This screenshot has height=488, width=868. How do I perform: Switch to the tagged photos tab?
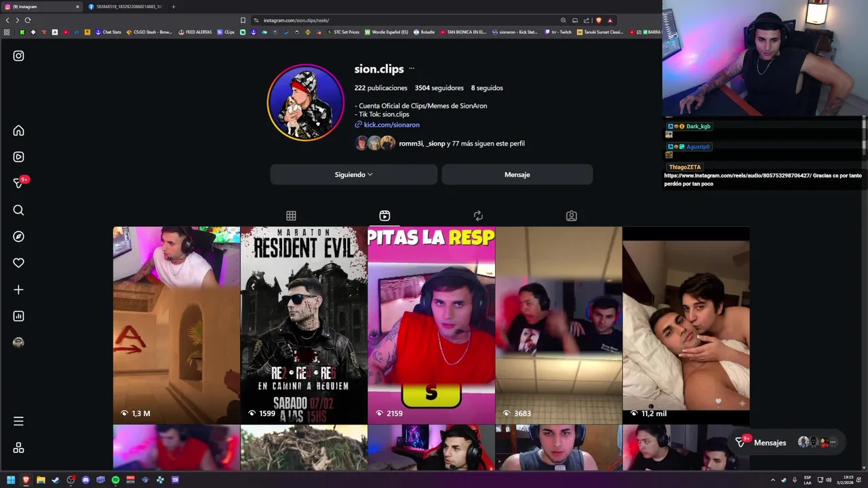[572, 216]
